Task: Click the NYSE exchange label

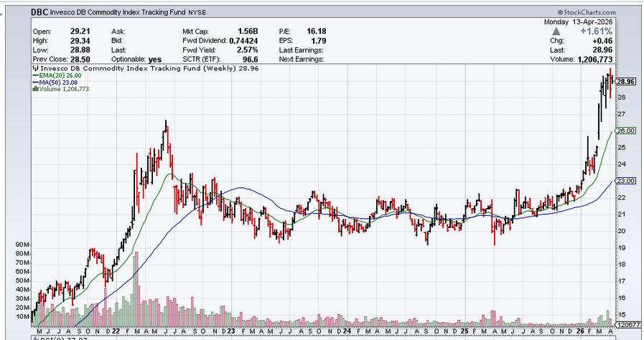Action: (197, 13)
